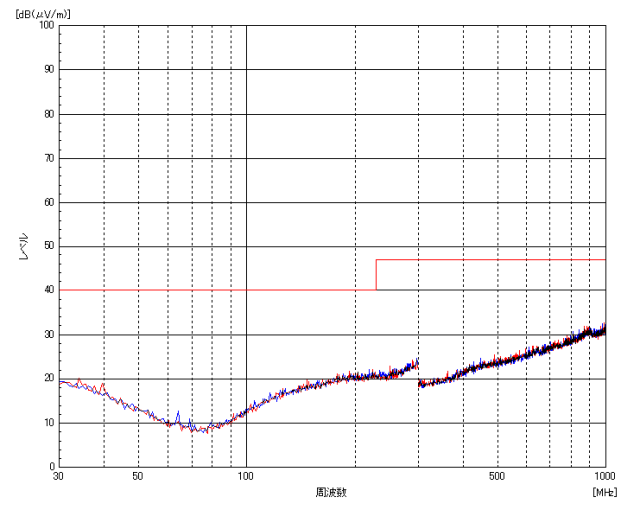
Task: Click the 70 tick label on the y-axis
Action: pos(47,158)
